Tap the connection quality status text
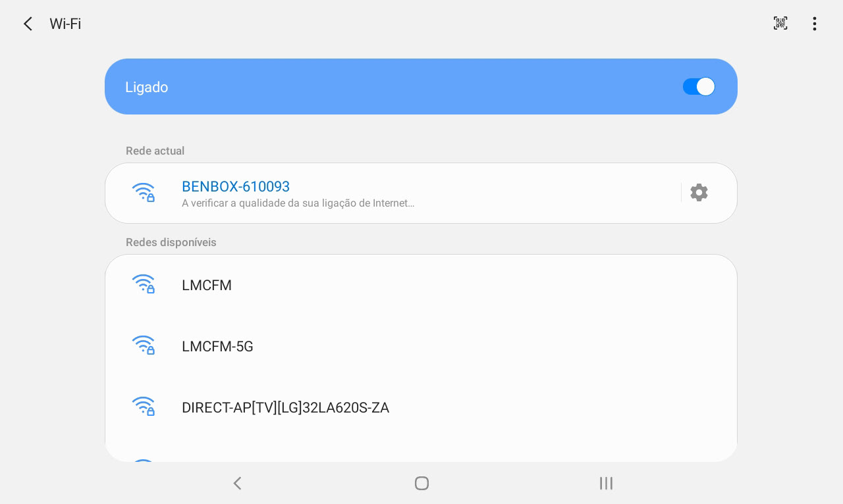 [298, 203]
